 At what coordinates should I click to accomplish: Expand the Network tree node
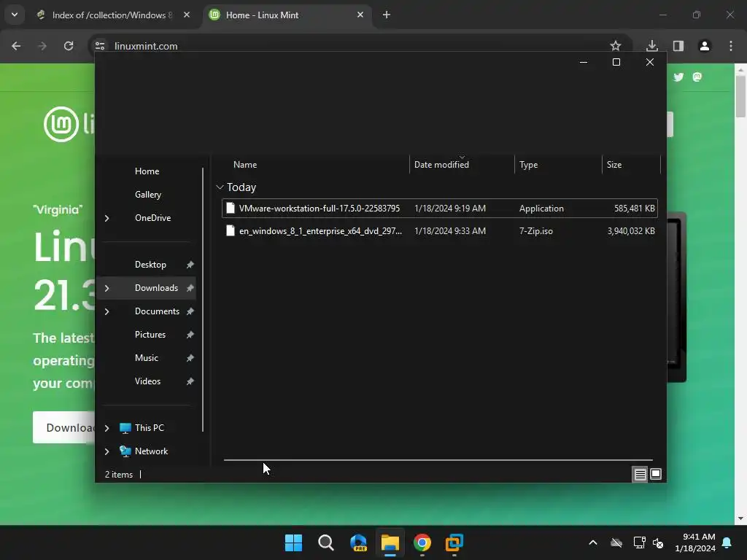click(107, 451)
